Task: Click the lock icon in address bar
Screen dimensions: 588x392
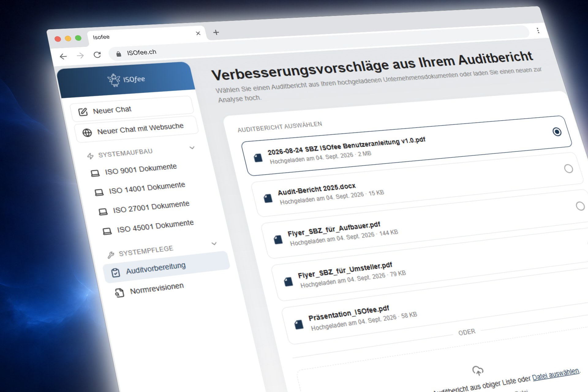Action: click(119, 54)
